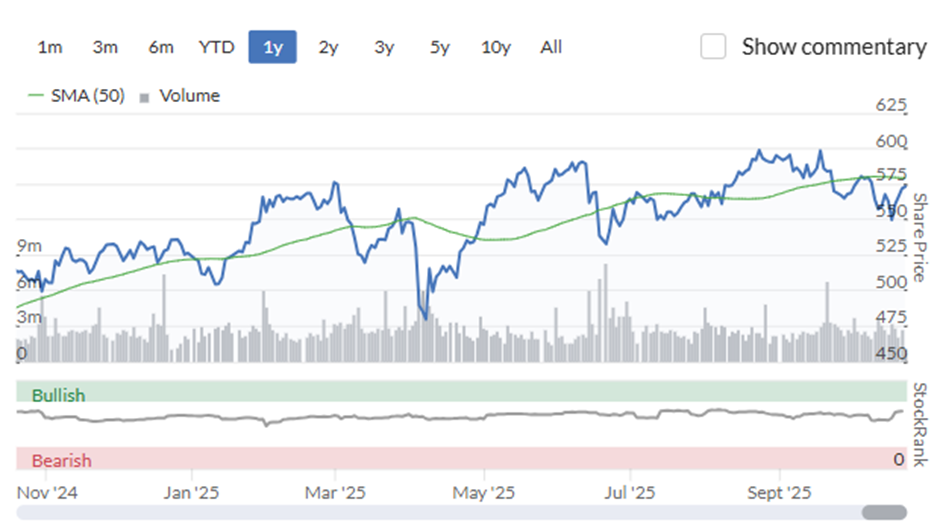Click the 600 price axis value

(x=891, y=141)
